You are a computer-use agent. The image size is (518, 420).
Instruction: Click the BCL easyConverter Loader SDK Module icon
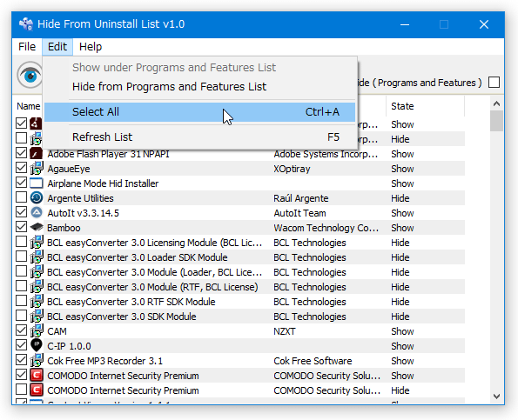click(37, 257)
